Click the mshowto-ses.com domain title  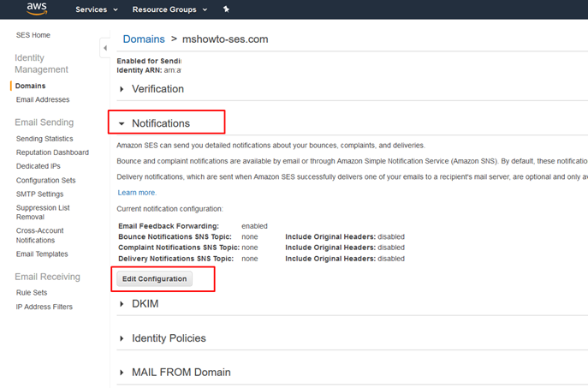coord(225,39)
